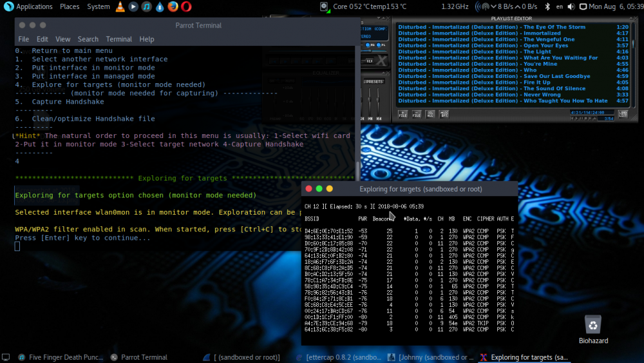Open the PRESETS dropdown in equalizer
Viewport: 644px width, 363px height.
pyautogui.click(x=374, y=81)
